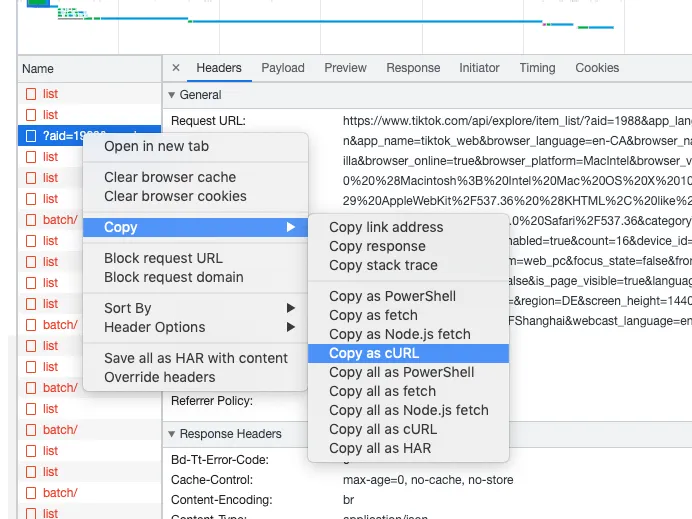Choose Copy as PowerShell
This screenshot has width=692, height=519.
click(408, 296)
